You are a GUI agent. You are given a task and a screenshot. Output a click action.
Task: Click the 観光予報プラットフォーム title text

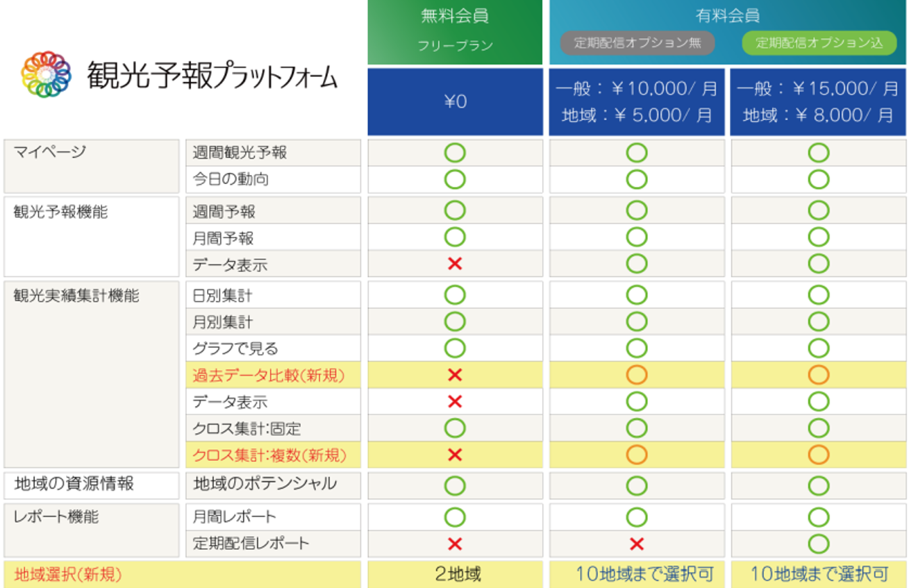coord(212,76)
